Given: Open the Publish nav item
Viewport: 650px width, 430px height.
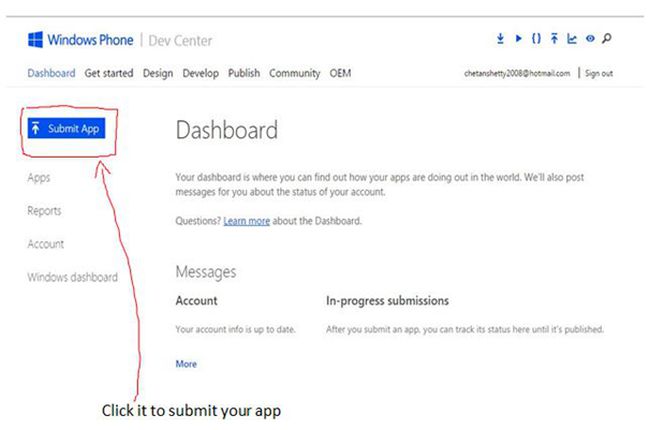Looking at the screenshot, I should [x=244, y=73].
